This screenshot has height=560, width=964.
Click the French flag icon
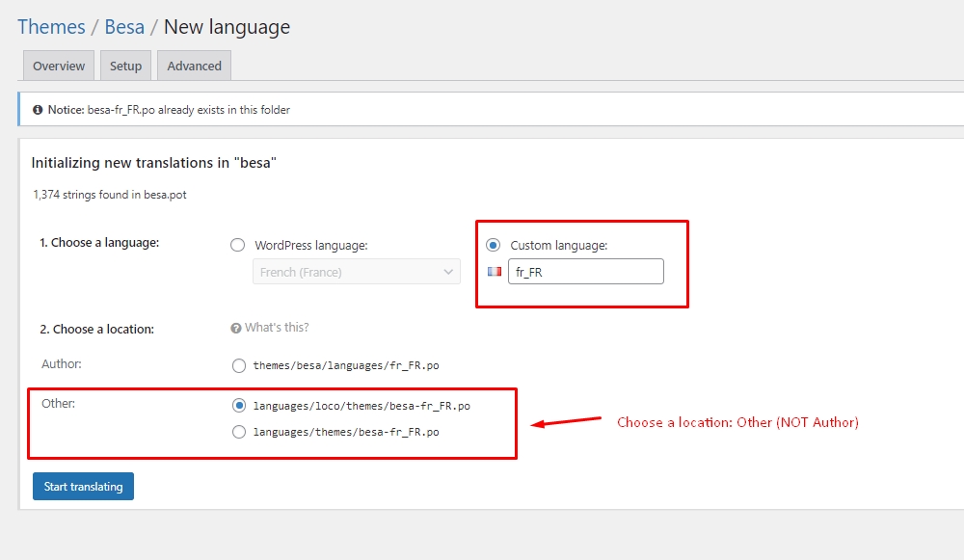tap(495, 272)
